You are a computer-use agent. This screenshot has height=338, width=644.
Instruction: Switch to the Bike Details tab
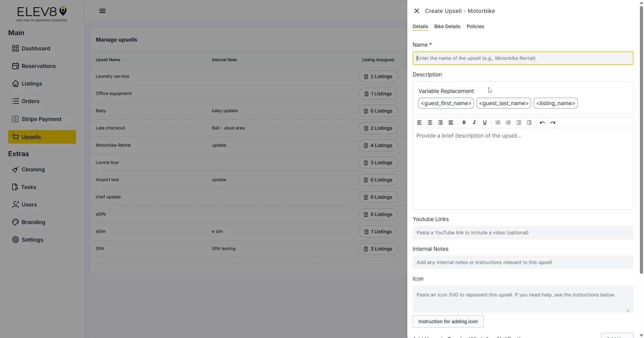click(447, 26)
